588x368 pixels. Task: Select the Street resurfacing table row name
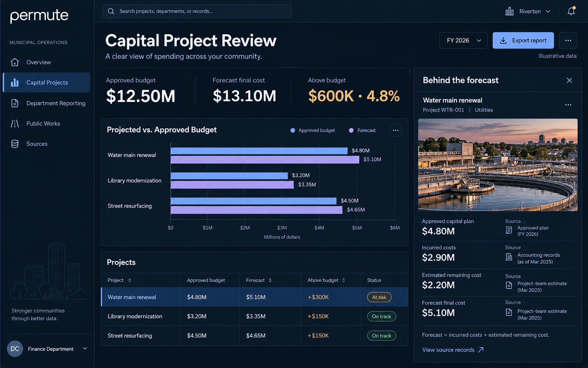pyautogui.click(x=130, y=336)
